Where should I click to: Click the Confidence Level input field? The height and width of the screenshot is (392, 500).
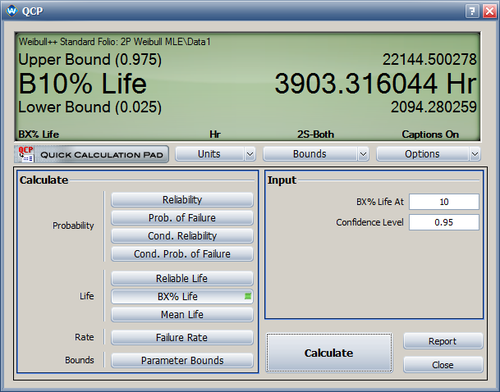(x=444, y=222)
